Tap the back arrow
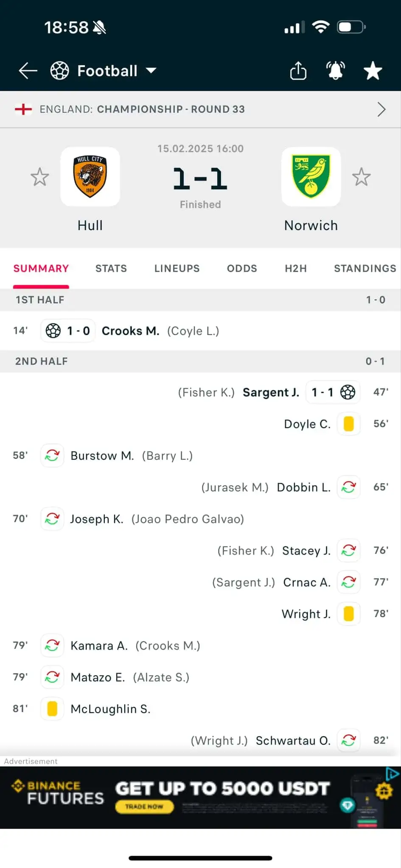401x868 pixels. (28, 71)
